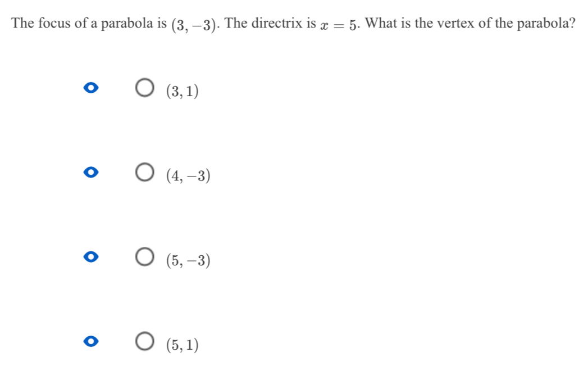Toggle the eye icon next to (4, −3)
Viewport: 588px width, 366px height.
point(91,173)
